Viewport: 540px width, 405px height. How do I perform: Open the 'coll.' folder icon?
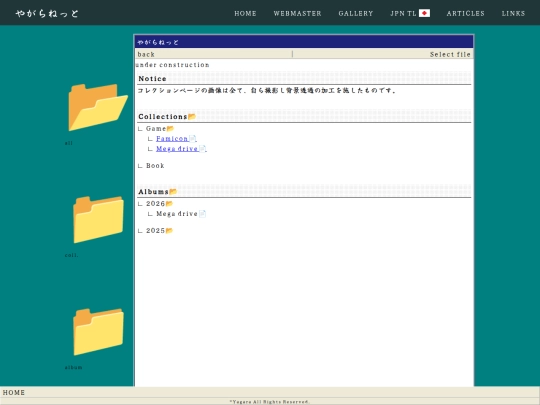click(x=98, y=219)
